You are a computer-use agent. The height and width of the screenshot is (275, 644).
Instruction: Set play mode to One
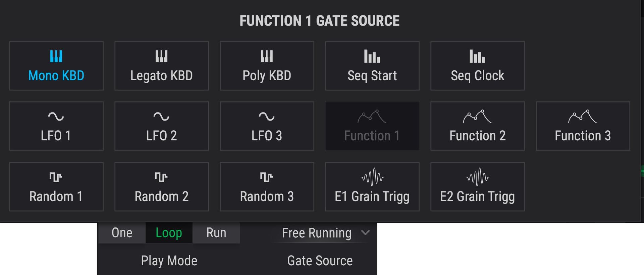tap(122, 233)
